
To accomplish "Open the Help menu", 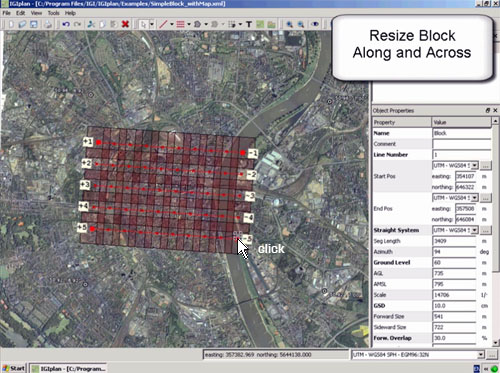I will point(70,13).
